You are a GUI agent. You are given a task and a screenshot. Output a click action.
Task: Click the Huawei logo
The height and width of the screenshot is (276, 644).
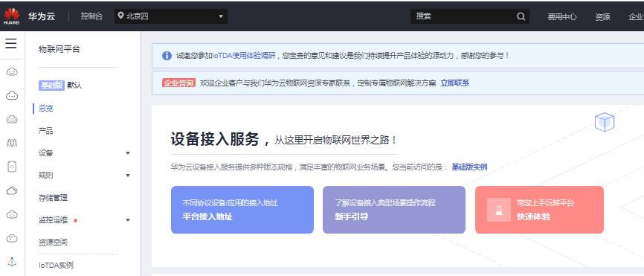click(11, 16)
